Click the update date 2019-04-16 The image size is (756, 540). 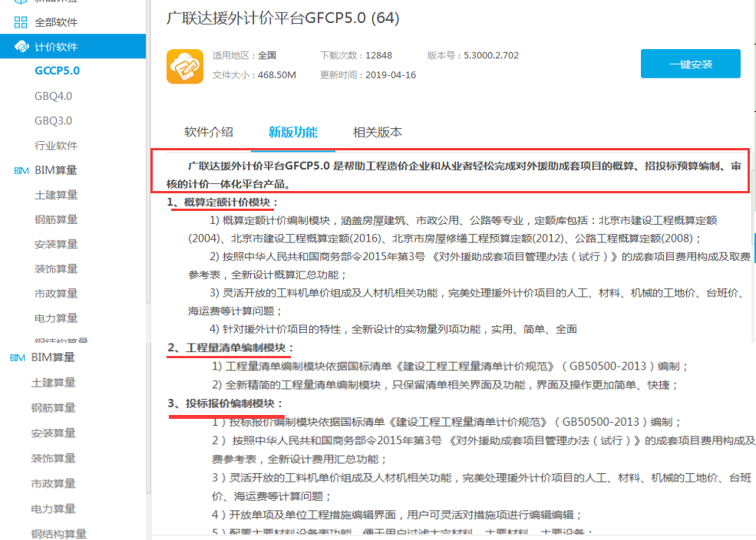coord(391,75)
